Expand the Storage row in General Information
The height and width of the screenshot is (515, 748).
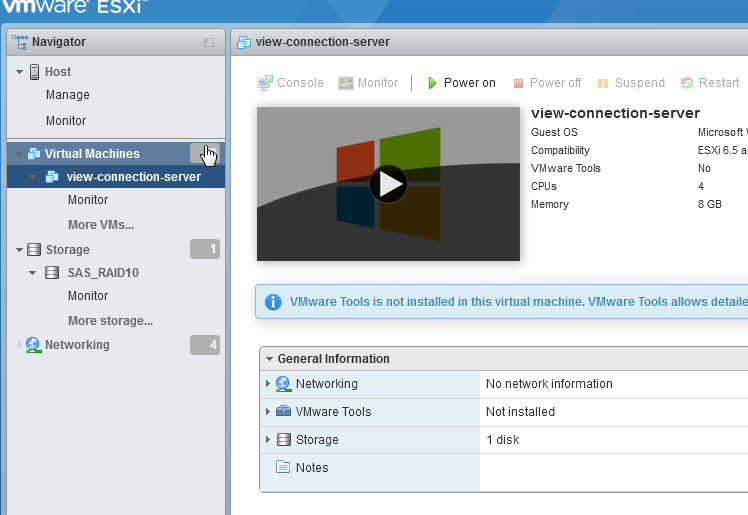[268, 439]
